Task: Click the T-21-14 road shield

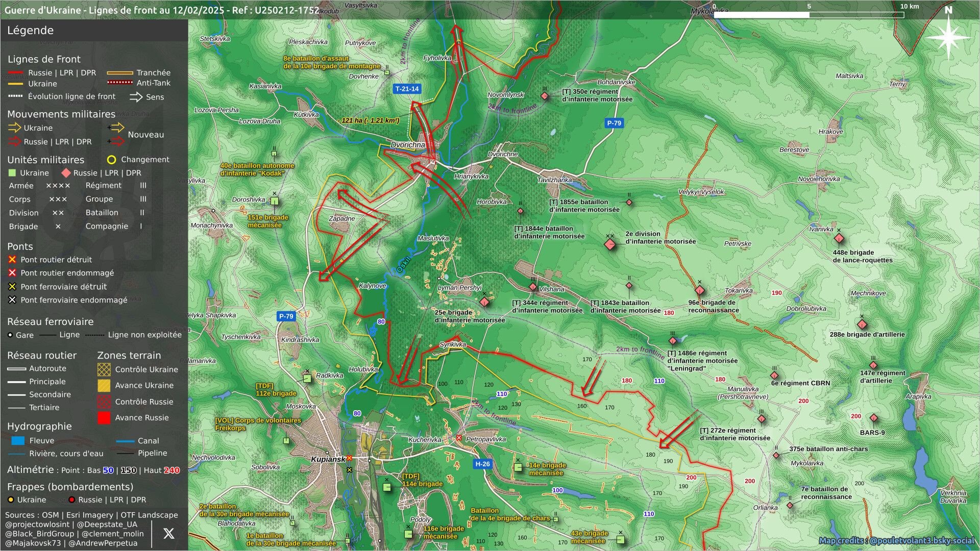Action: coord(407,89)
